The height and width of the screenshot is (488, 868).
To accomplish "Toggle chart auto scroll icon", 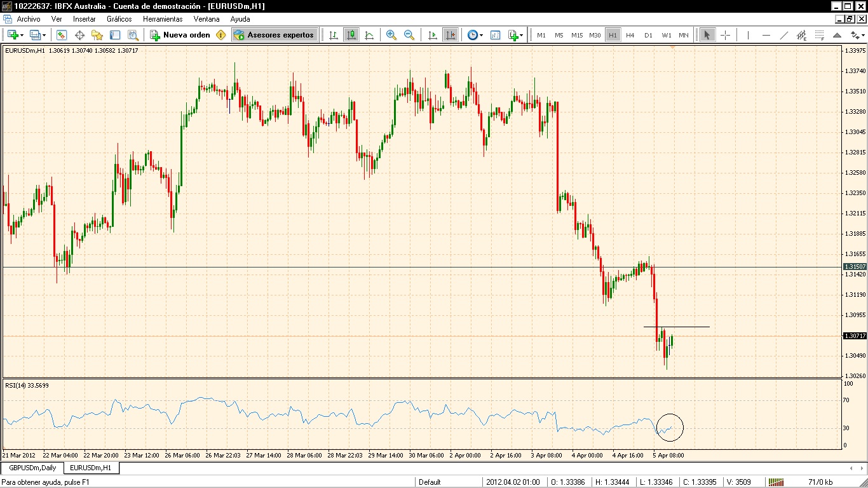I will 432,35.
